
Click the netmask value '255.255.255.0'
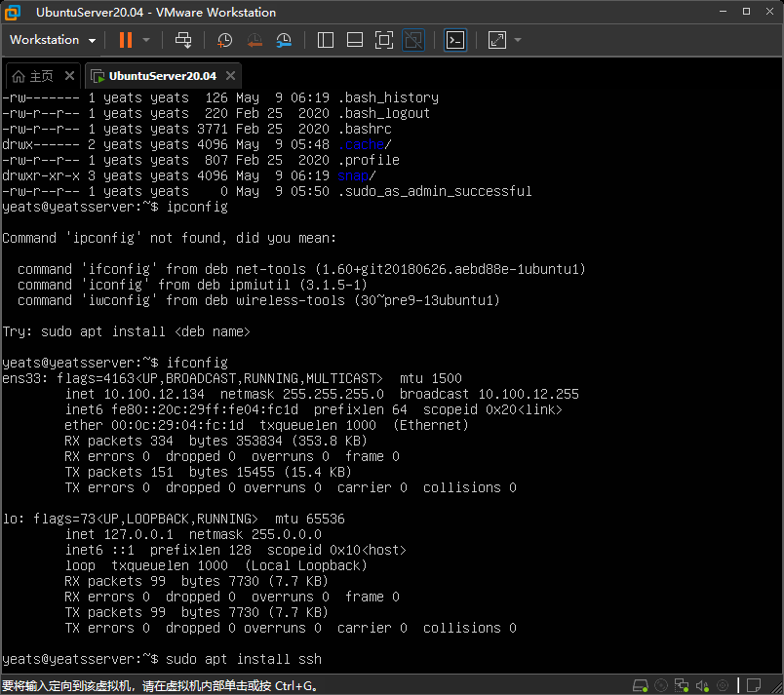[x=333, y=394]
